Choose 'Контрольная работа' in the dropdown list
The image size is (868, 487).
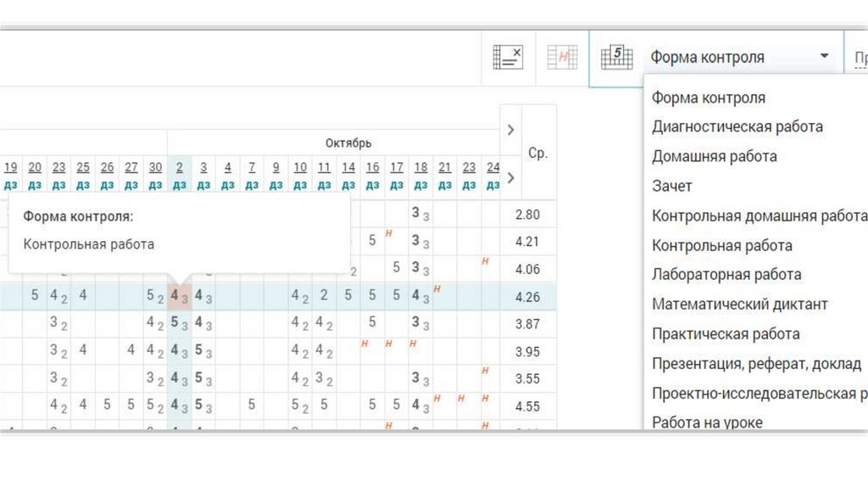[721, 246]
